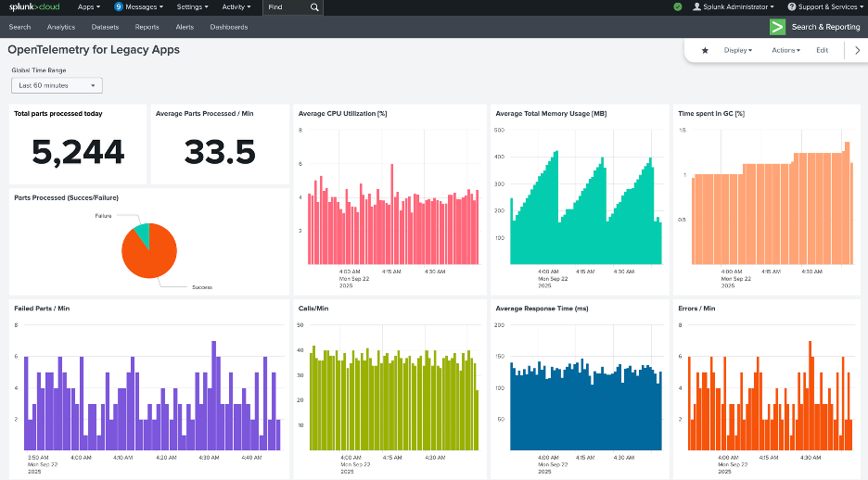Open the Last 60 minutes time range dropdown
The width and height of the screenshot is (868, 480).
[x=57, y=85]
